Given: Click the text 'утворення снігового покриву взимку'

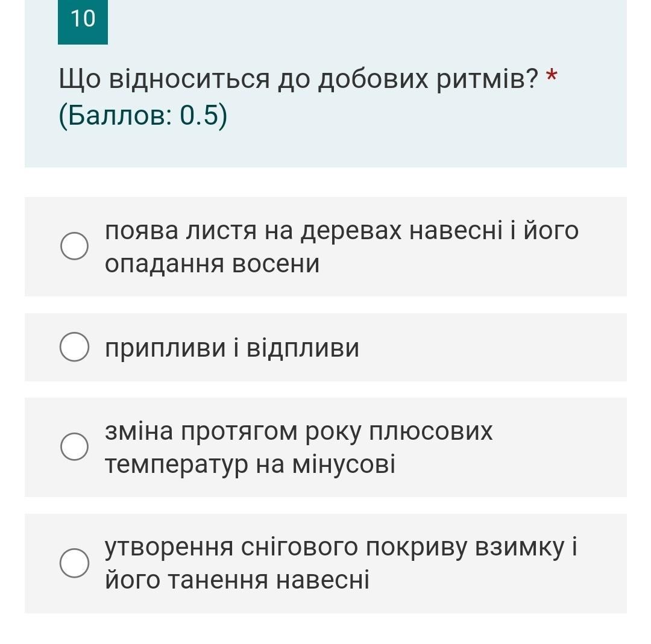Looking at the screenshot, I should click(x=335, y=548).
